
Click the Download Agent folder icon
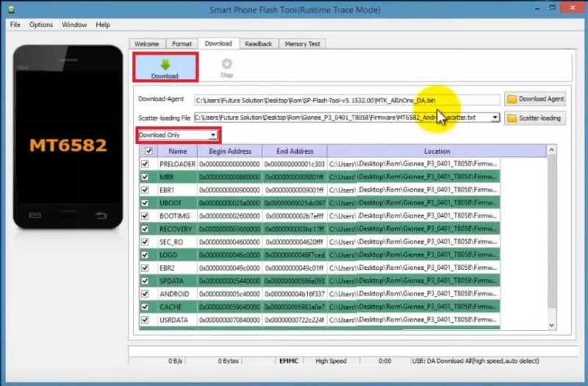[512, 99]
